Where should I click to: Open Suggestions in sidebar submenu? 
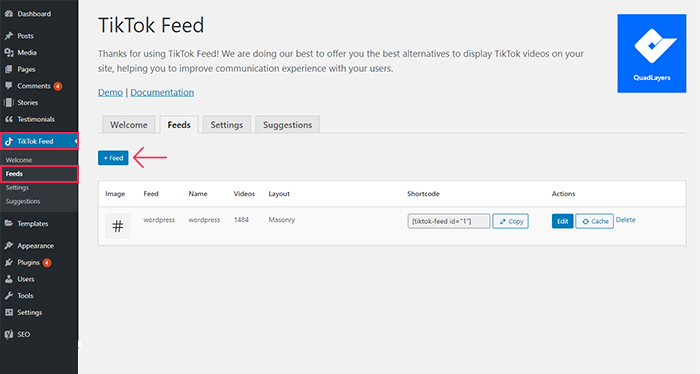coord(23,201)
